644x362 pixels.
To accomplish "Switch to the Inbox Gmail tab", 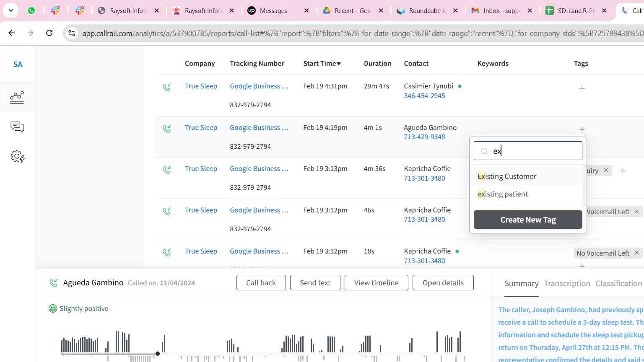I will pos(502,10).
